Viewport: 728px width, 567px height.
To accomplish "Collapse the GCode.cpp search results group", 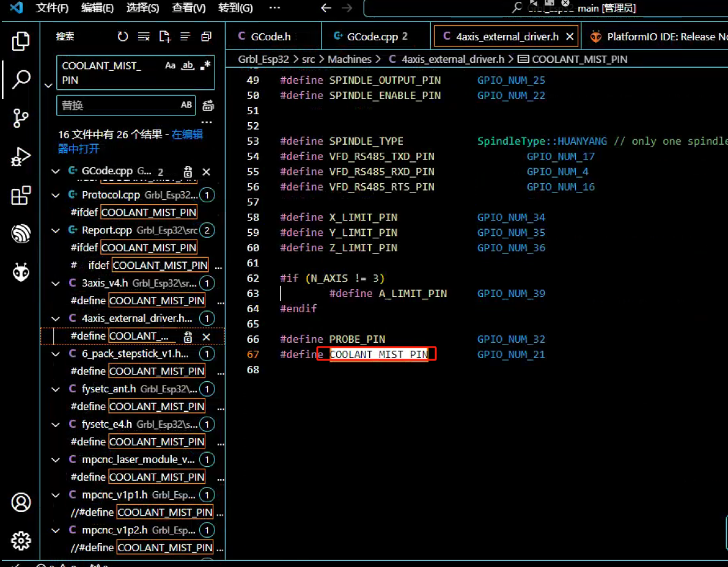I will (56, 172).
